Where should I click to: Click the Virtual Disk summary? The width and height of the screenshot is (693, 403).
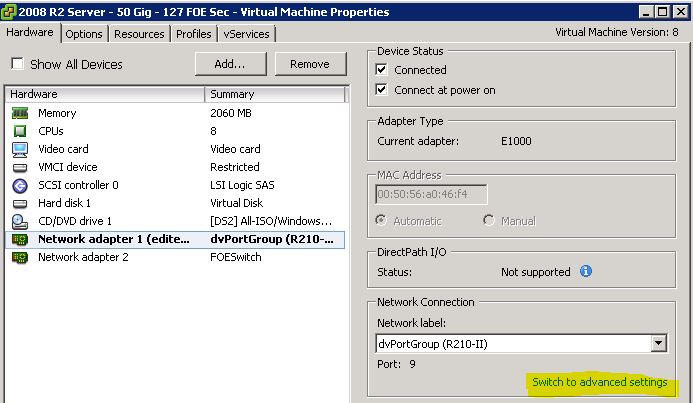tap(236, 203)
